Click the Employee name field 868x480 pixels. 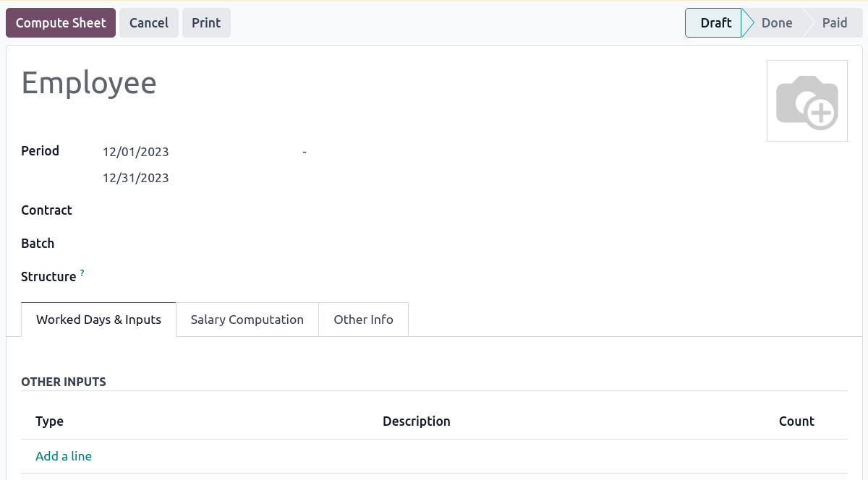tap(89, 83)
